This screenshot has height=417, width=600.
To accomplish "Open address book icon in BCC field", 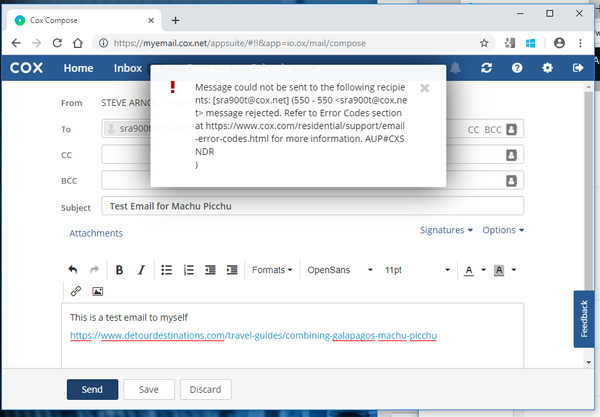I will [x=512, y=181].
